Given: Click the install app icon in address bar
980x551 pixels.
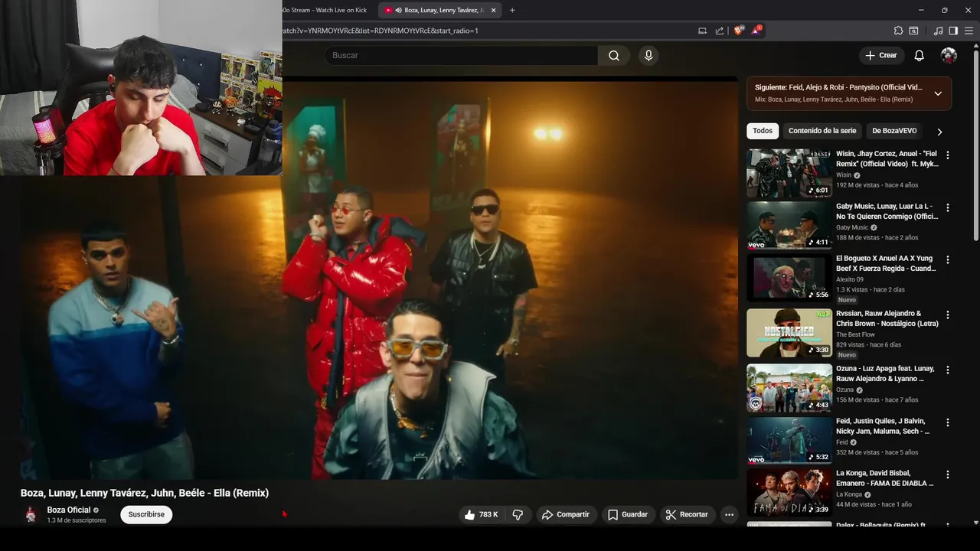Looking at the screenshot, I should (x=702, y=31).
